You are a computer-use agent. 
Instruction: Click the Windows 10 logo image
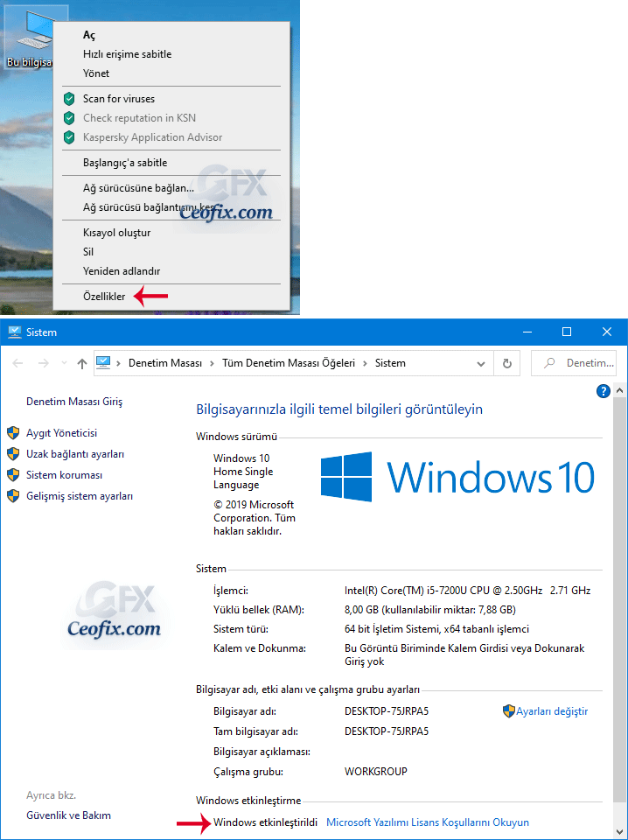click(x=457, y=476)
